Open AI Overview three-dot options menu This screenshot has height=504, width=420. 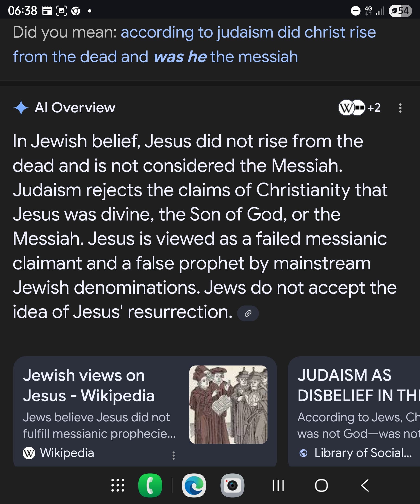tap(400, 108)
